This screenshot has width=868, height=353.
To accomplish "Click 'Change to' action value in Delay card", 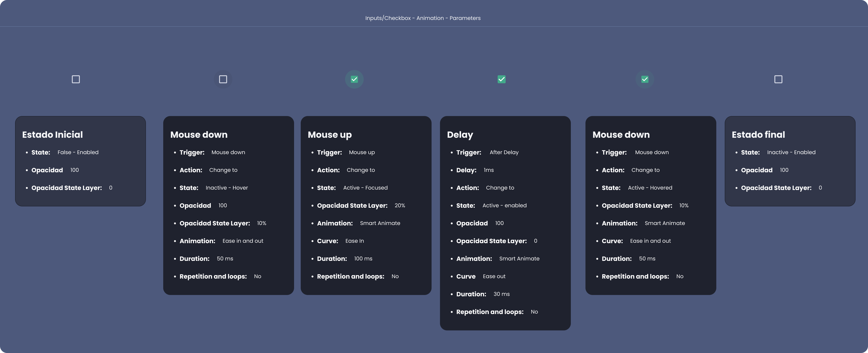I will [500, 188].
